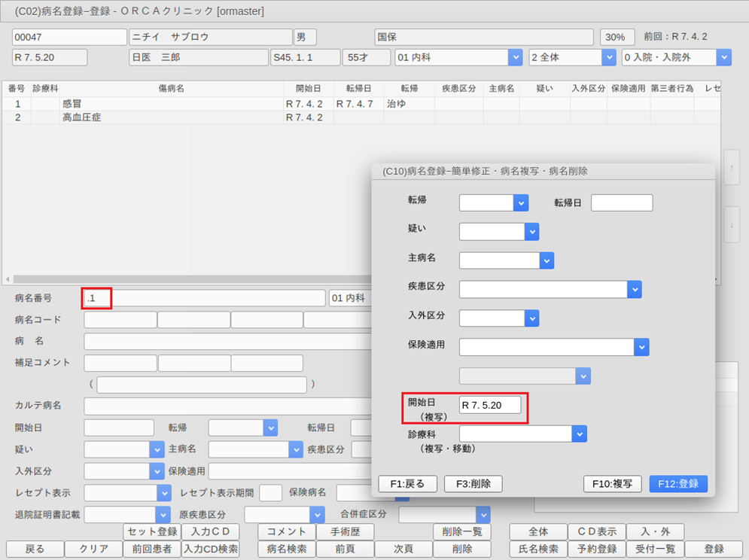The image size is (749, 560).
Task: Click the 受付一覧 button
Action: [653, 549]
